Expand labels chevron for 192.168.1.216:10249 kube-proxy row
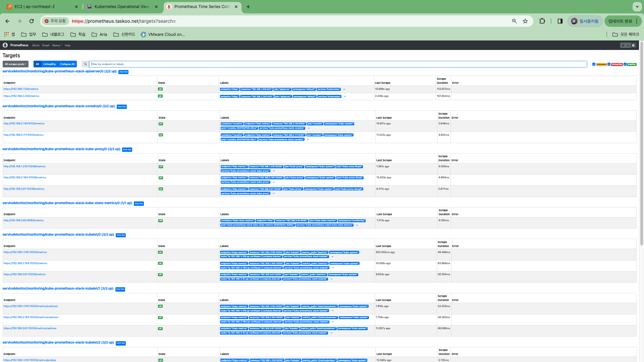 pos(274,171)
